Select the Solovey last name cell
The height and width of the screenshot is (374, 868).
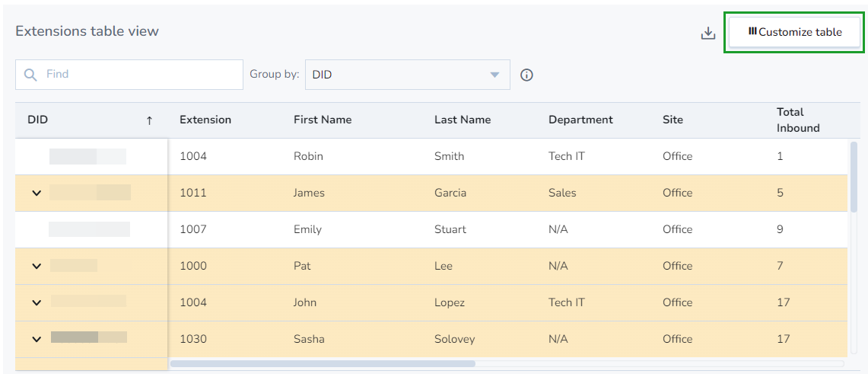[454, 339]
